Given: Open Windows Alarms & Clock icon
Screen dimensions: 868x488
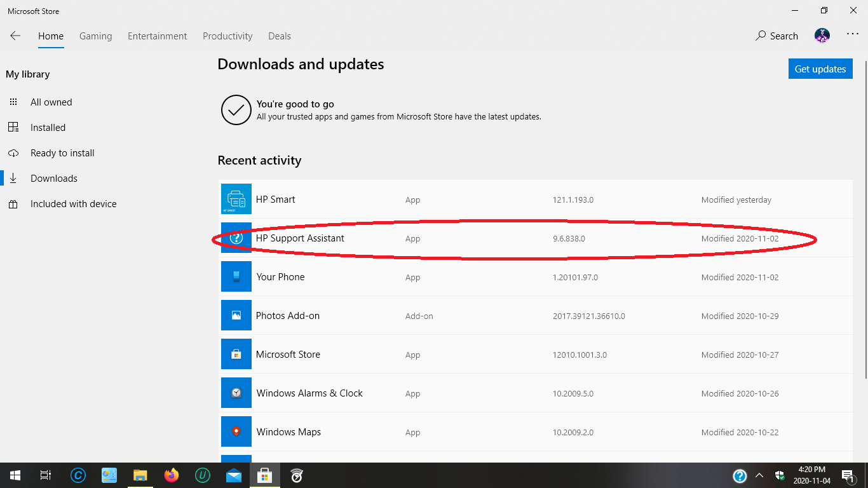Looking at the screenshot, I should 236,393.
